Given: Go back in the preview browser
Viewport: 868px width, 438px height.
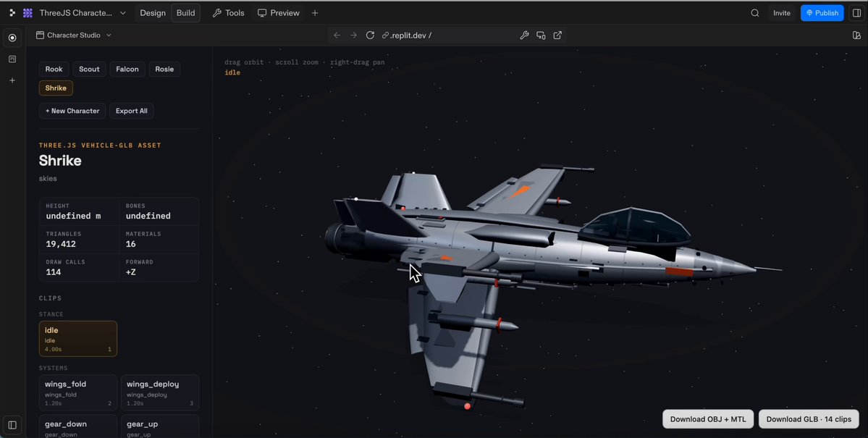Looking at the screenshot, I should tap(337, 35).
